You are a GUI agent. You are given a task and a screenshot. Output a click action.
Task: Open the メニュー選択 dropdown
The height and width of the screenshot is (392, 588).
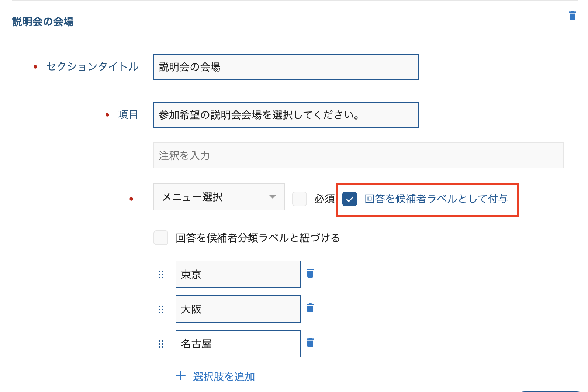[x=219, y=197]
